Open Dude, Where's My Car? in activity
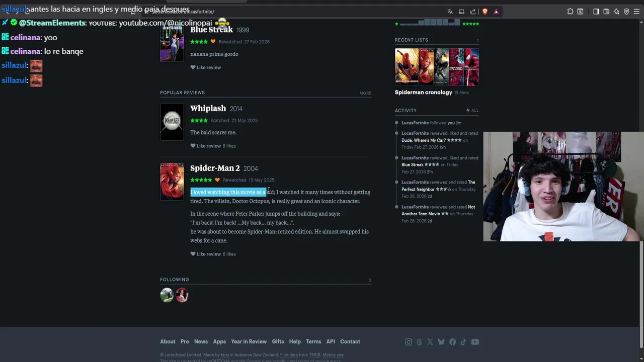This screenshot has width=644, height=362. pyautogui.click(x=423, y=140)
